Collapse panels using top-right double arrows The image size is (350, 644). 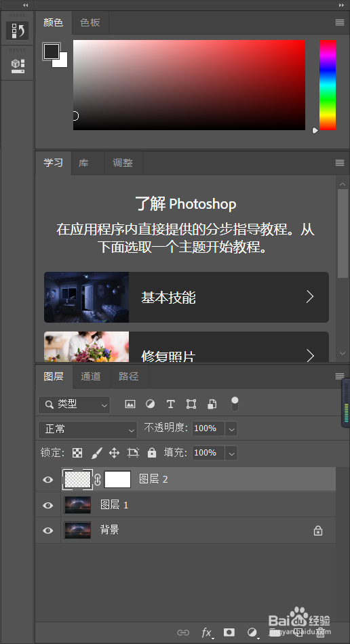tap(341, 5)
